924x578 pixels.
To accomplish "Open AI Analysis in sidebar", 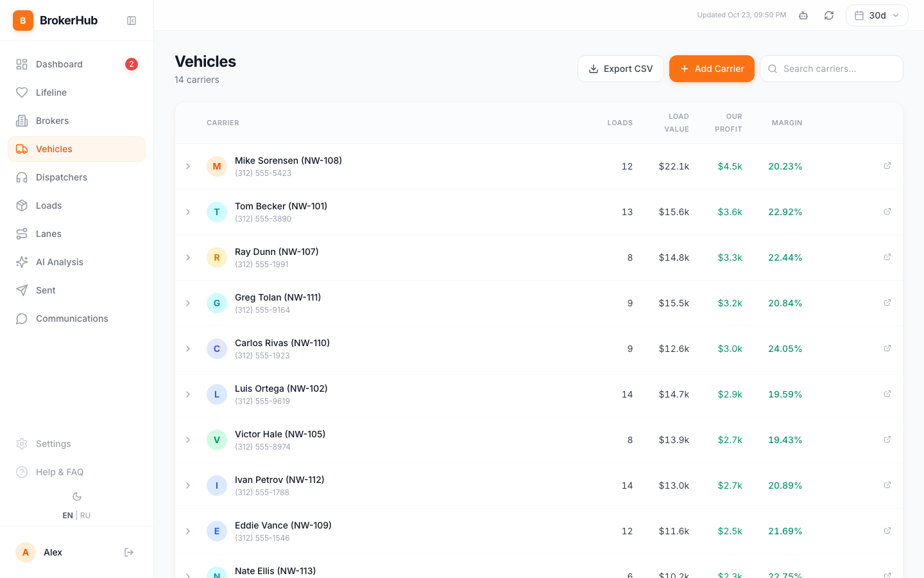I will [x=76, y=262].
